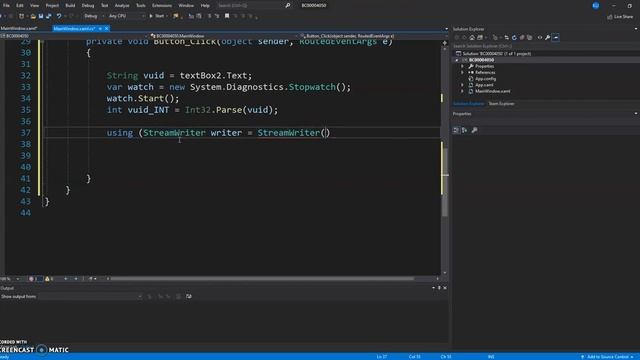Click the Home icon in Solution Explorer
Image resolution: width=640 pixels, height=360 pixels.
472,38
